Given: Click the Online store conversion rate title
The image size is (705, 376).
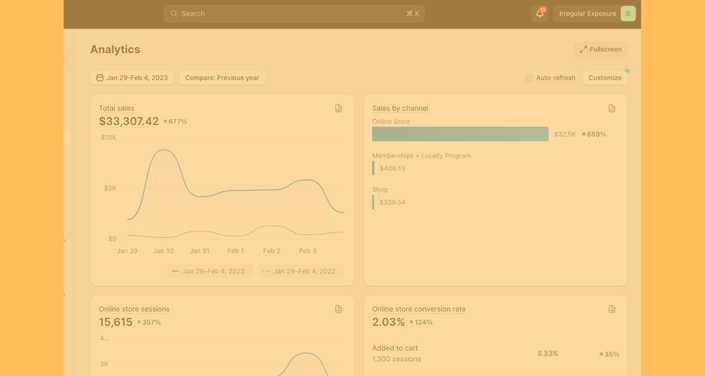Looking at the screenshot, I should coord(419,309).
